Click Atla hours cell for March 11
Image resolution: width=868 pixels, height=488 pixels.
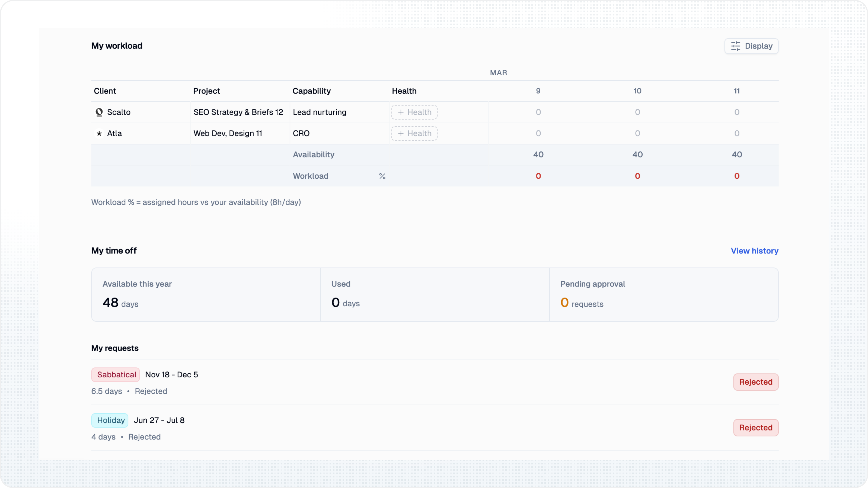[737, 133]
